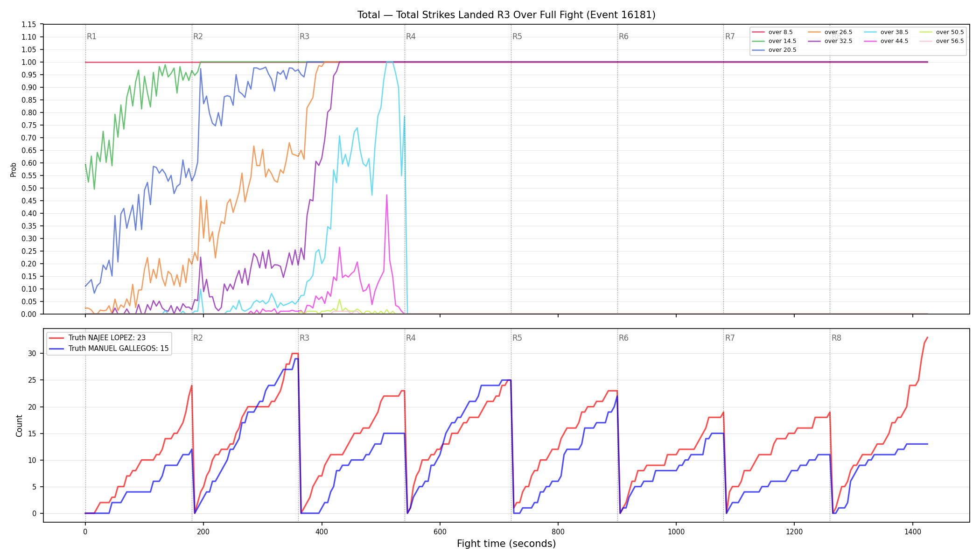This screenshot has height=560, width=980.
Task: Select the 'over 32.5' legend entry
Action: tap(830, 41)
